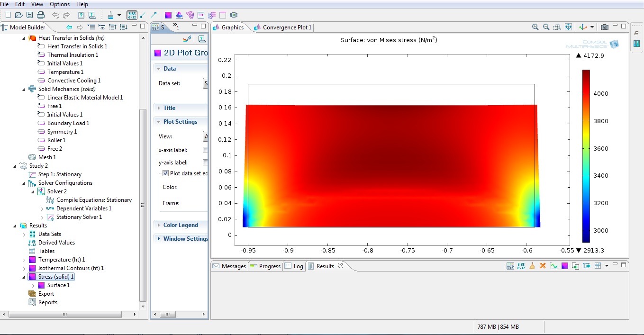The height and width of the screenshot is (335, 644).
Task: Toggle the Plot data set edges checkbox
Action: (x=165, y=173)
